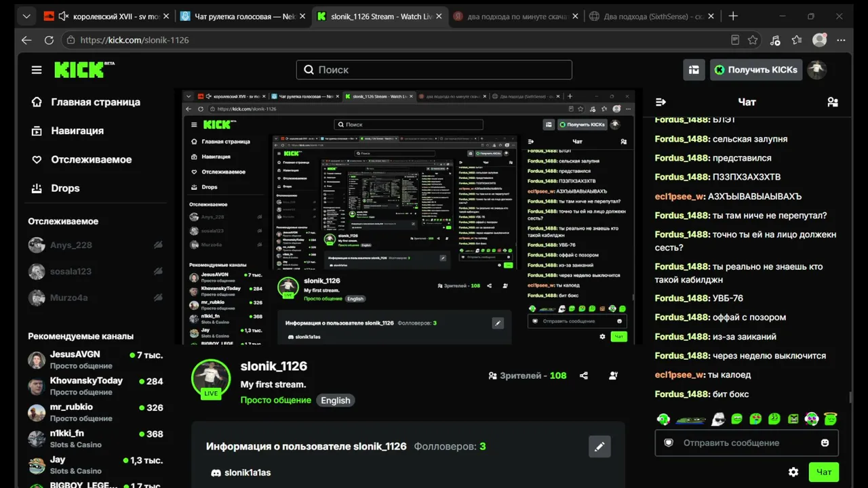Open the Просто общение category link
This screenshot has width=868, height=488.
tap(275, 400)
